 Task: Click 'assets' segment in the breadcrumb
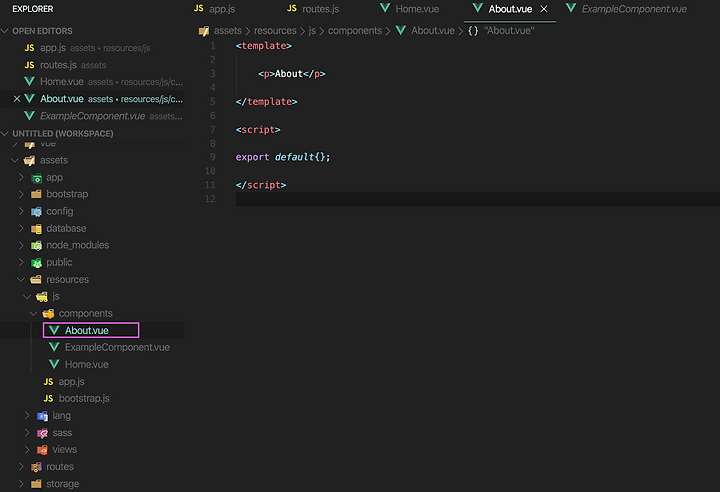coord(228,31)
